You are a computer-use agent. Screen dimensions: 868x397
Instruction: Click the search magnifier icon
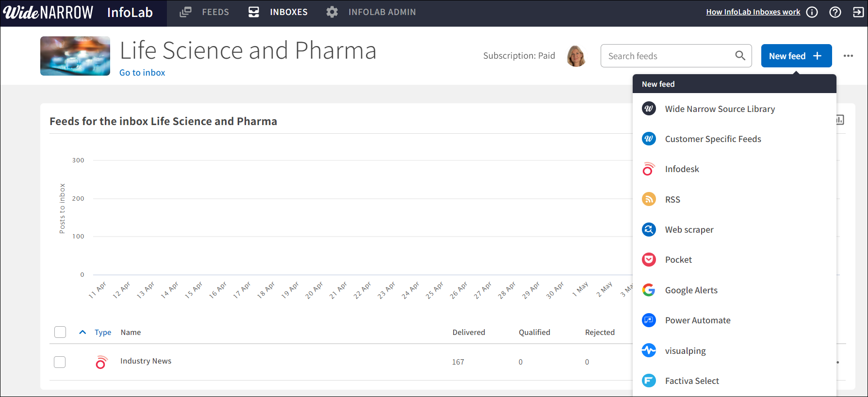coord(740,56)
